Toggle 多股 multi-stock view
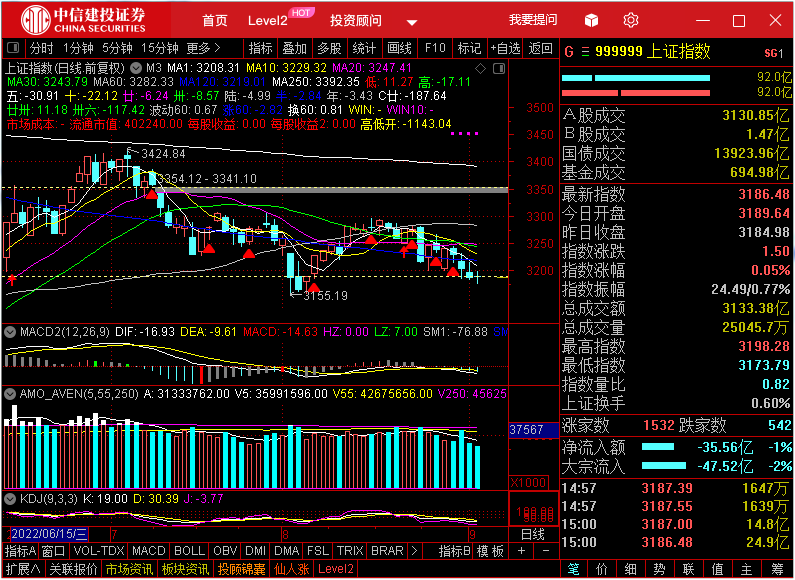The image size is (795, 580). [x=329, y=48]
